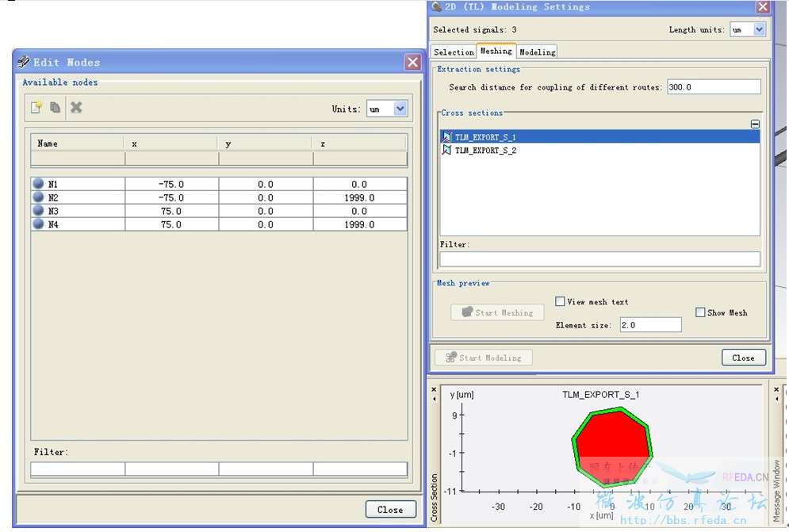Click the z filter field at bottom

pos(360,469)
